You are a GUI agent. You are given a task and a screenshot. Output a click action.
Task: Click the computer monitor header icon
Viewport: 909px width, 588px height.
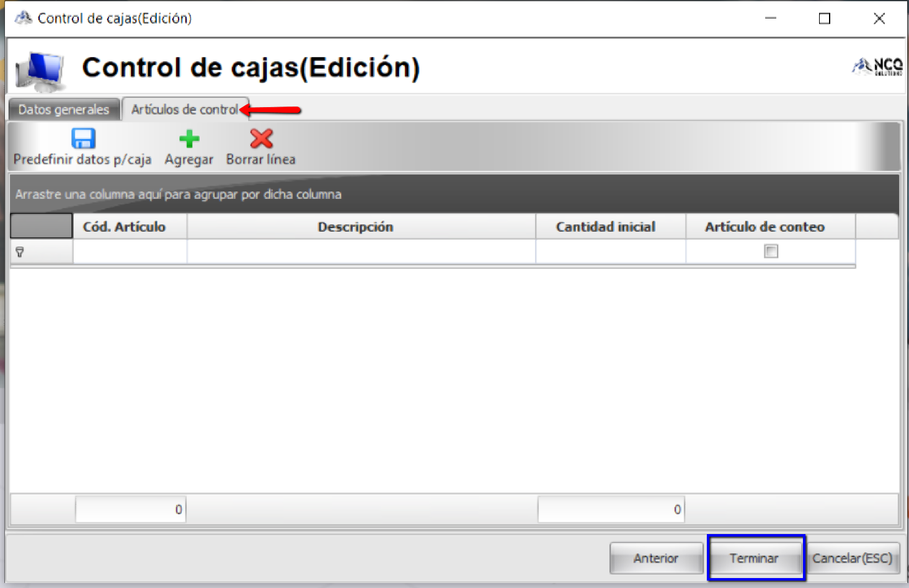39,68
